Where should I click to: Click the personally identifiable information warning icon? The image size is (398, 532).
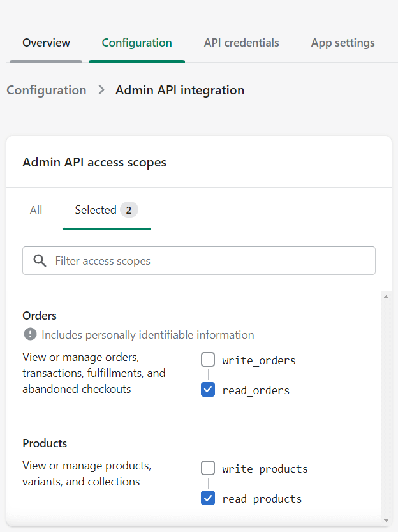click(x=30, y=334)
